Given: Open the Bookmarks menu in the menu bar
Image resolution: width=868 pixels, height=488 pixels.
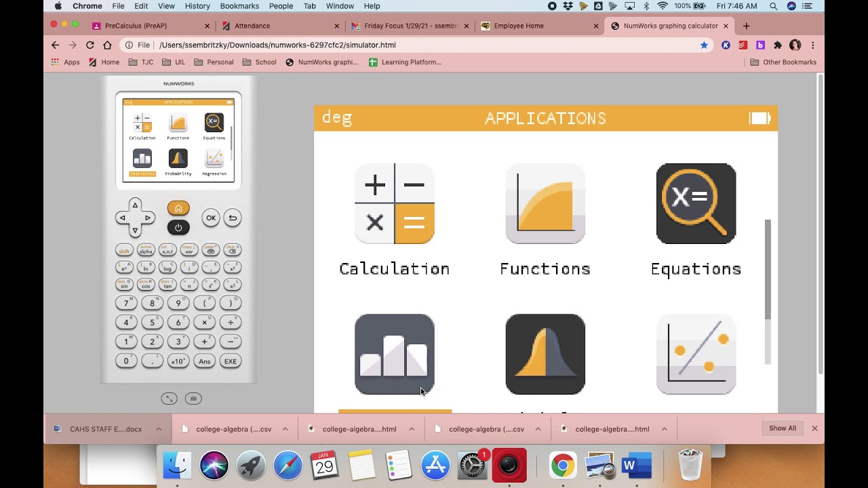Looking at the screenshot, I should 239,6.
